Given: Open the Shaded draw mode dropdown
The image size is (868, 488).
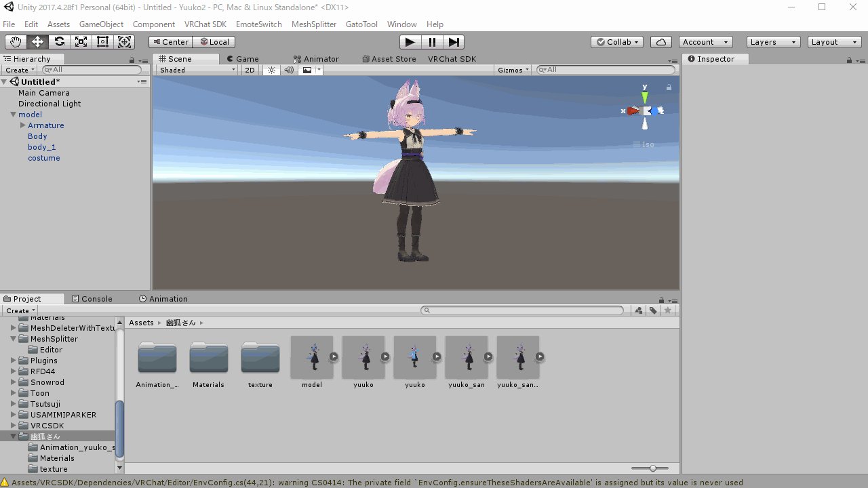Looking at the screenshot, I should (197, 70).
